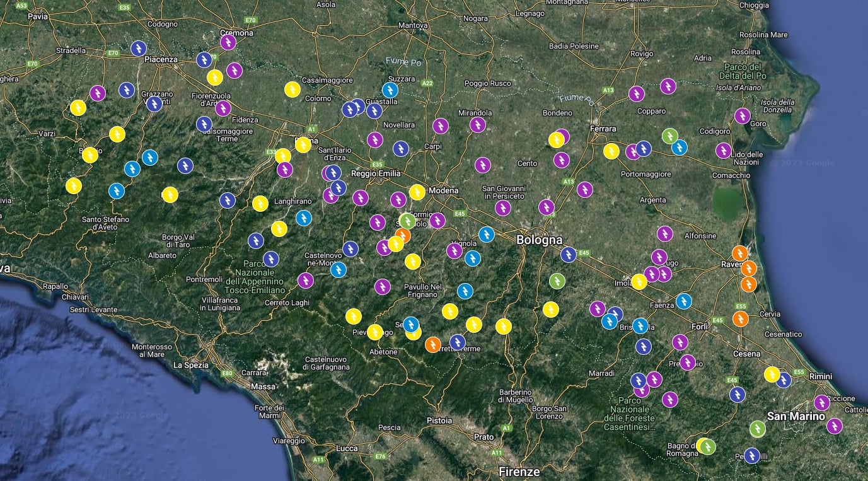Click the light blue marker below Castelnovo ne' Monti
The image size is (868, 481).
339,270
